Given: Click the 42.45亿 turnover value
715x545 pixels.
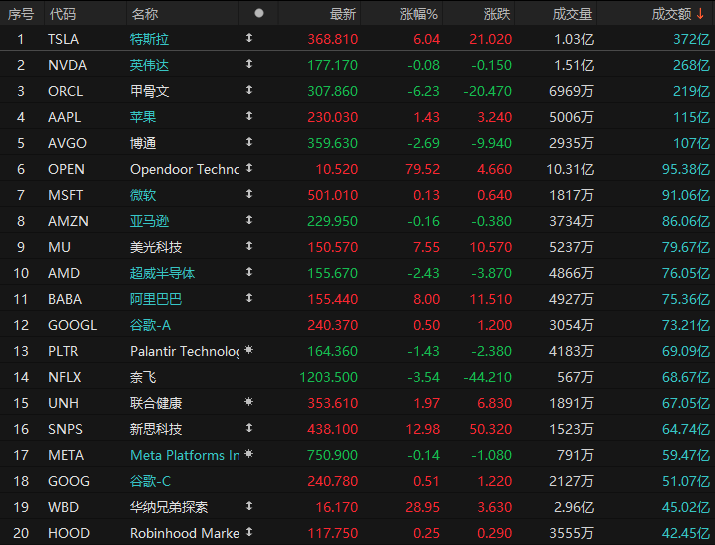Looking at the screenshot, I should point(686,533).
